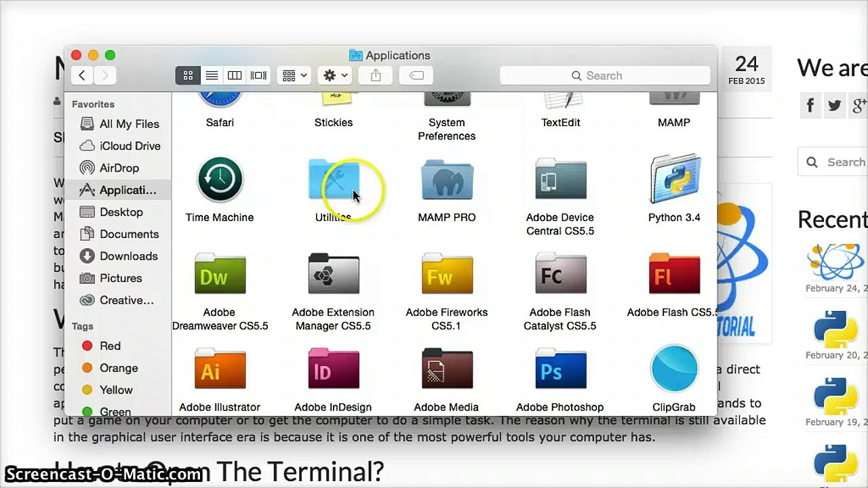The image size is (868, 488).
Task: Select the Orange tag
Action: coord(119,368)
